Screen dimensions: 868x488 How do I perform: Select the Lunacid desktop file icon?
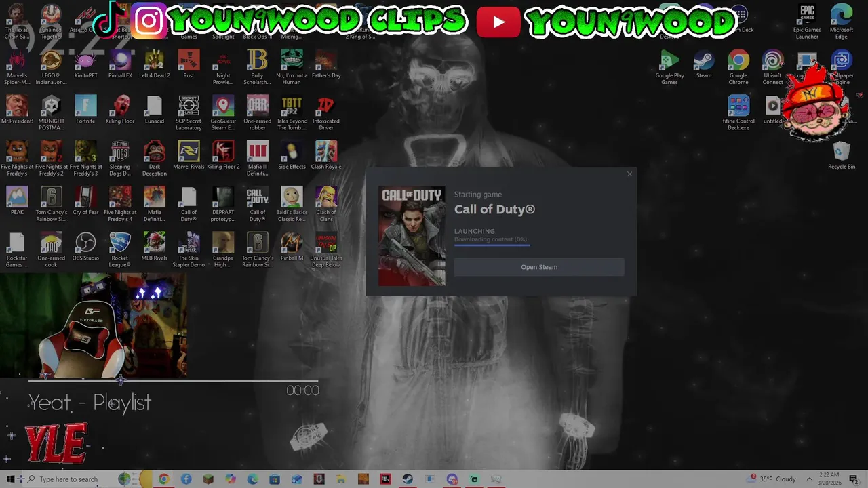[x=154, y=110]
